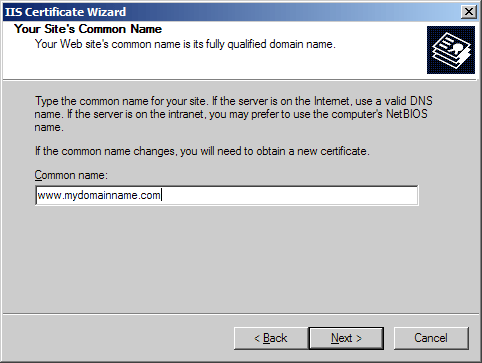The width and height of the screenshot is (482, 363).
Task: Click the 'Your Site's Common Name' heading
Action: [x=88, y=29]
